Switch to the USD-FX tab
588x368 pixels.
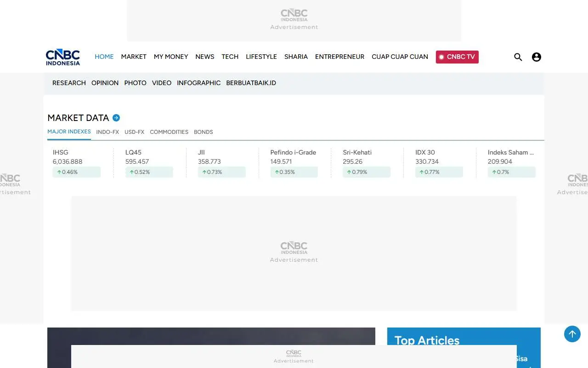pyautogui.click(x=134, y=132)
